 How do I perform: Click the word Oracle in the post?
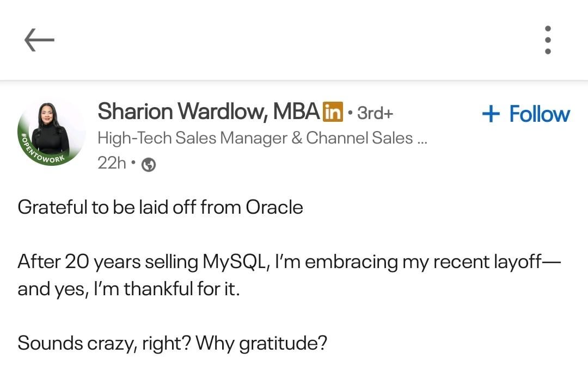pyautogui.click(x=274, y=207)
